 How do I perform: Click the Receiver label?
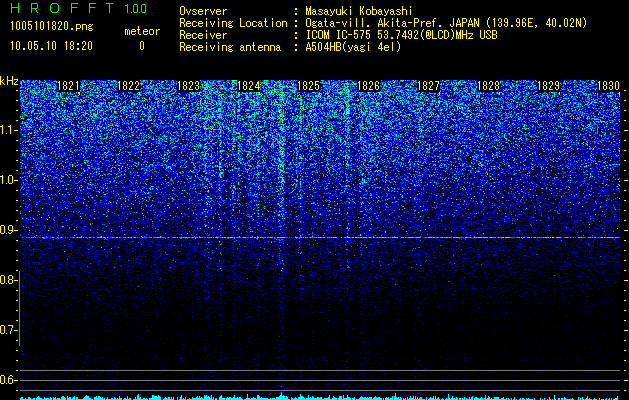[x=203, y=35]
